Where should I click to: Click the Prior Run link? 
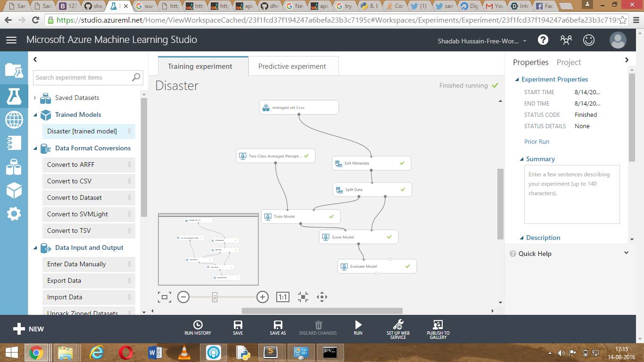pos(537,141)
